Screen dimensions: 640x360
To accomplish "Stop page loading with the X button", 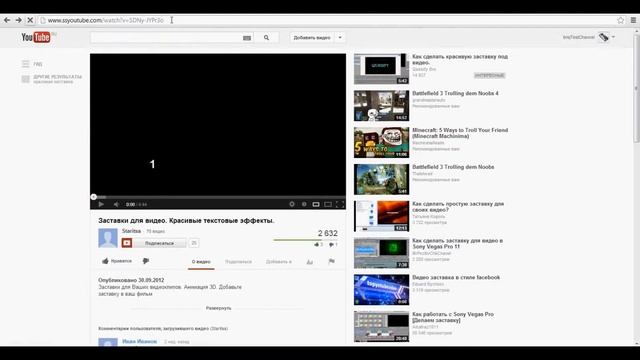I will click(30, 20).
